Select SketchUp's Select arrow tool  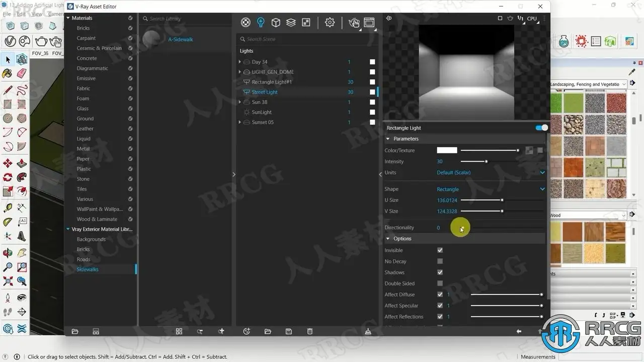(8, 60)
